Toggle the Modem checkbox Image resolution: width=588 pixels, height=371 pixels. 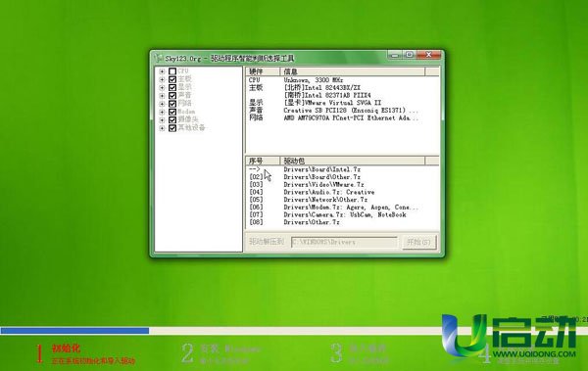pos(172,112)
